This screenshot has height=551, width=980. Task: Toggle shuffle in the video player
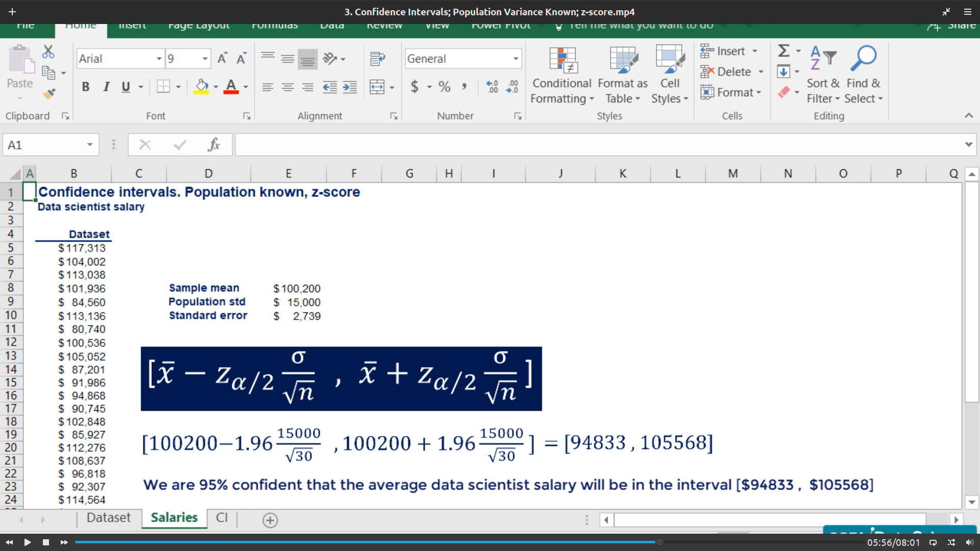click(x=951, y=542)
